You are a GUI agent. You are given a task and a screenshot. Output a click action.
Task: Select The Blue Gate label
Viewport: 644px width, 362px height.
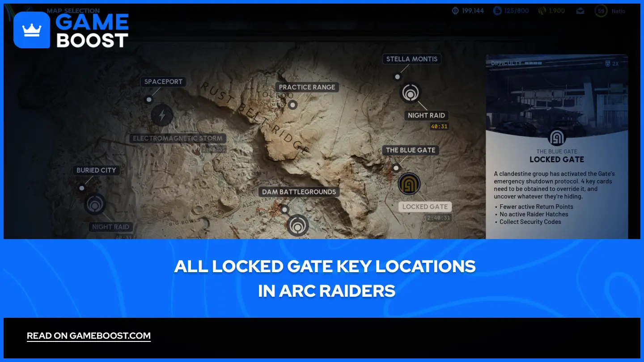tap(410, 150)
